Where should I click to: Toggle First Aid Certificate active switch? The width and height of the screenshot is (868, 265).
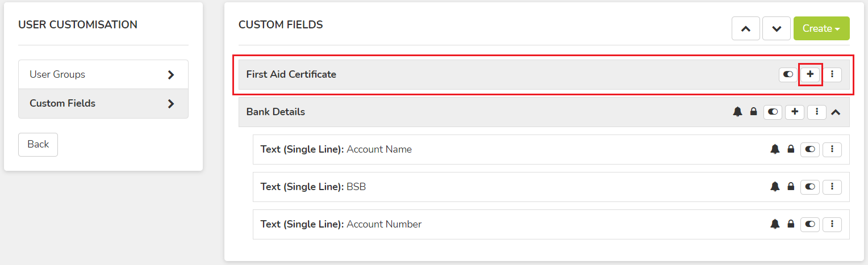click(788, 74)
